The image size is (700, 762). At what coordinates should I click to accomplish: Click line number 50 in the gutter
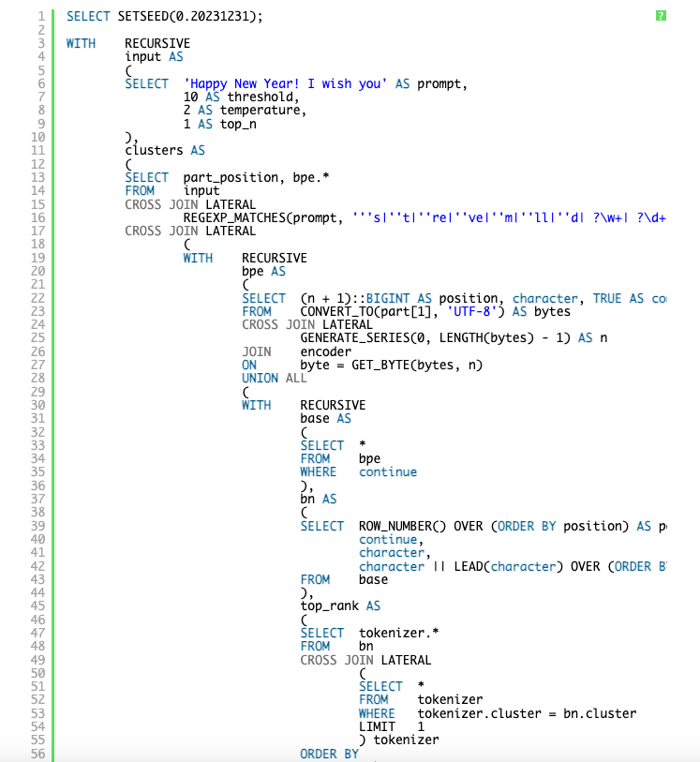click(x=37, y=673)
